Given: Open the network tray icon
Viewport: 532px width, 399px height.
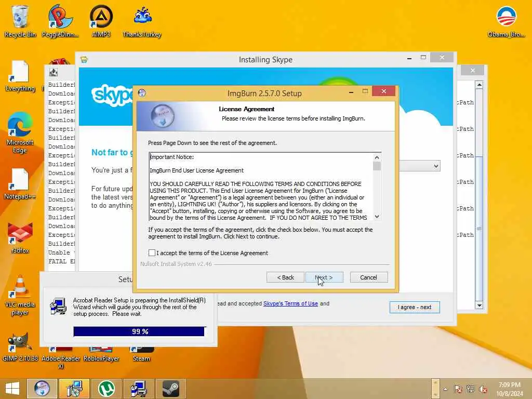Looking at the screenshot, I should (471, 389).
